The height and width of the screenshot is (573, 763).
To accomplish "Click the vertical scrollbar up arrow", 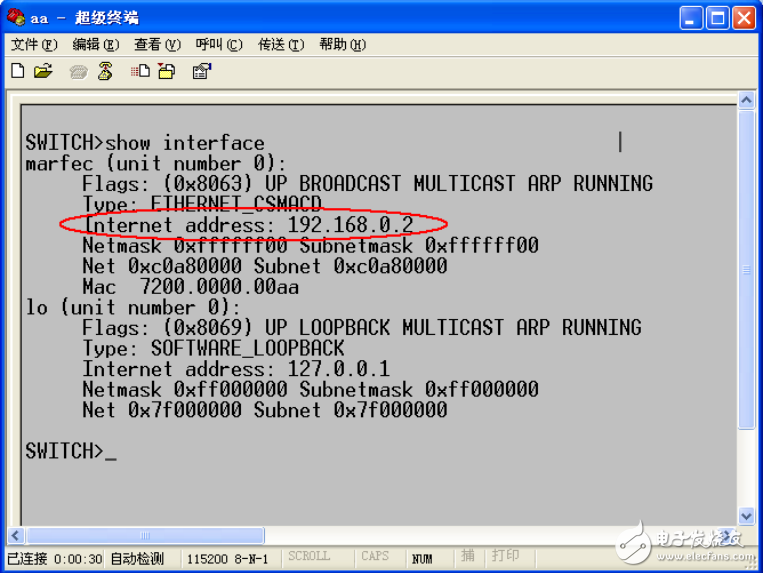I will coord(745,101).
